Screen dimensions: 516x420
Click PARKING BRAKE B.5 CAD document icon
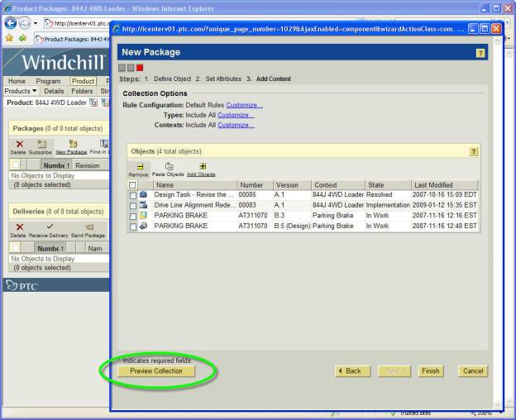click(143, 226)
